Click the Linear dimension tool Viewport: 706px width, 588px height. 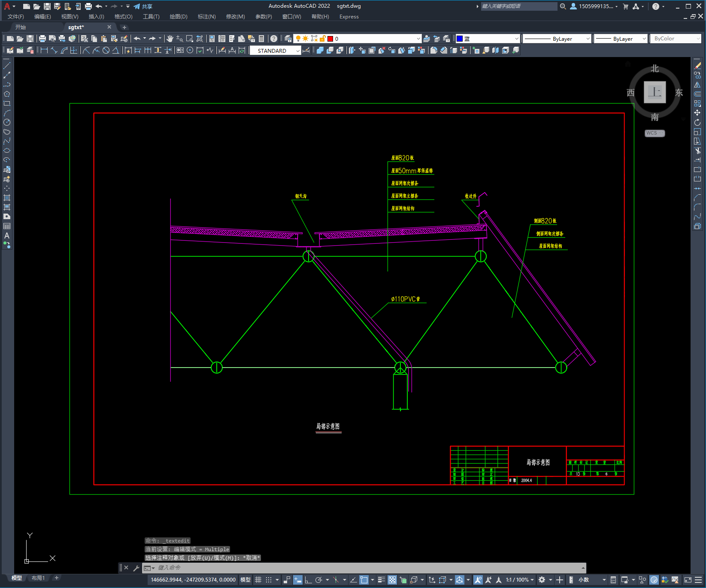click(x=44, y=50)
